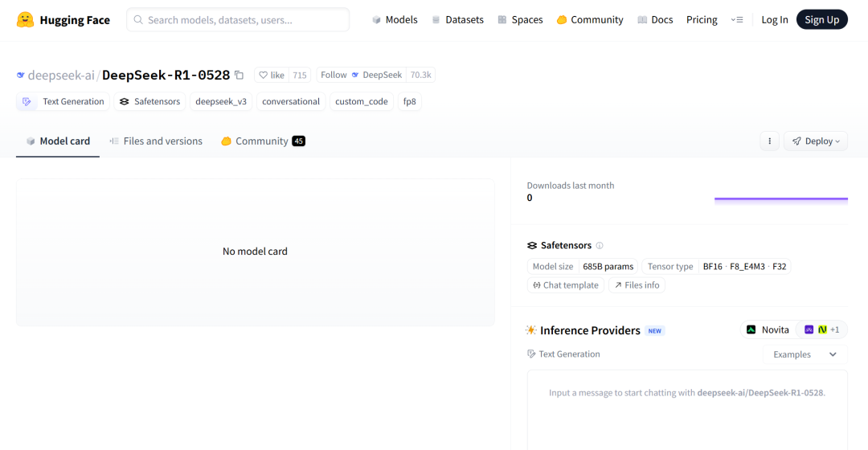
Task: Follow the DeepSeek organization
Action: click(x=334, y=75)
